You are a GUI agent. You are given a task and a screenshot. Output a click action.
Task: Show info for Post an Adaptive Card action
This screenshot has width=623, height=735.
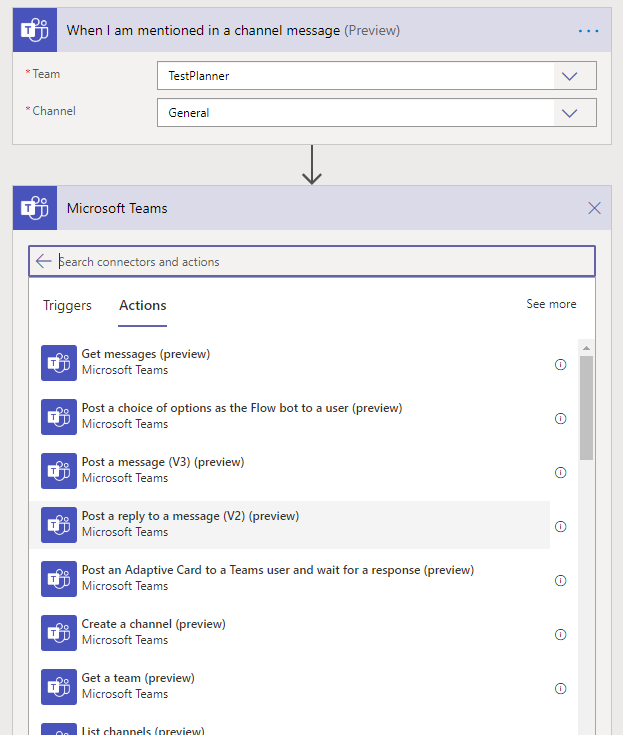click(561, 580)
